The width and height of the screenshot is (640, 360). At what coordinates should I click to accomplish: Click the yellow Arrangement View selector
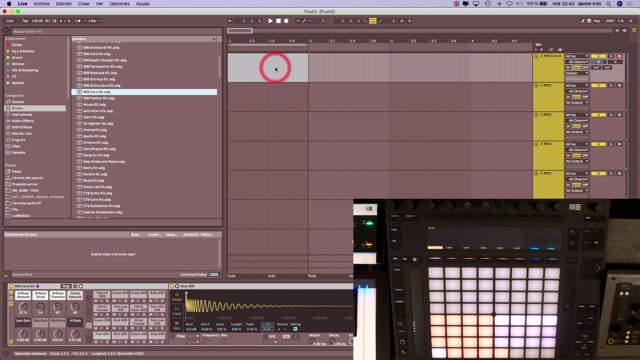pos(634,30)
